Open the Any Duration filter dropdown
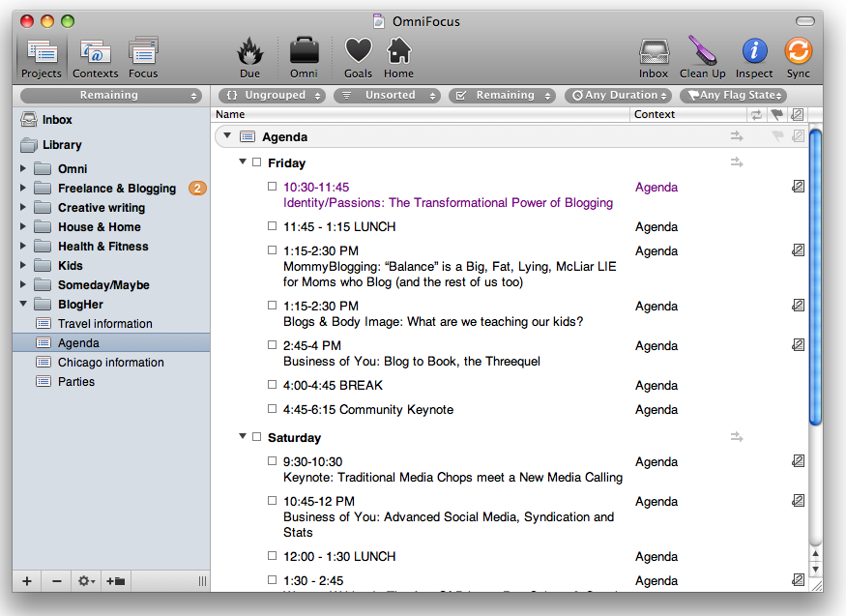 619,96
